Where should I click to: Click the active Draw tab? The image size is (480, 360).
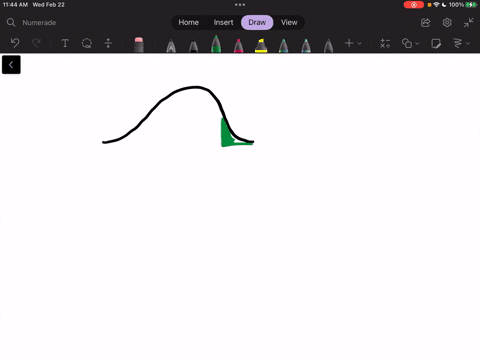[x=257, y=22]
